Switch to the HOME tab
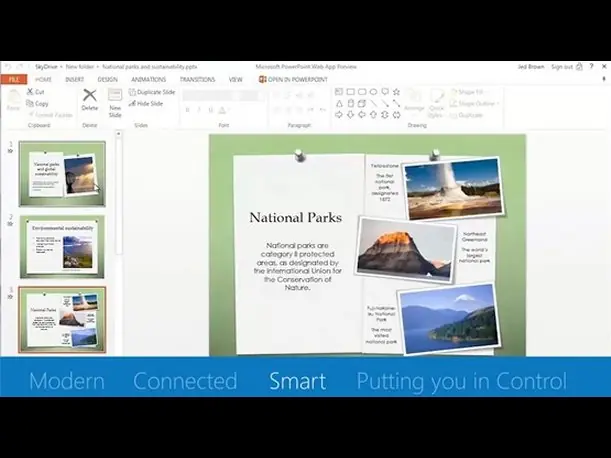611x458 pixels. coord(43,79)
